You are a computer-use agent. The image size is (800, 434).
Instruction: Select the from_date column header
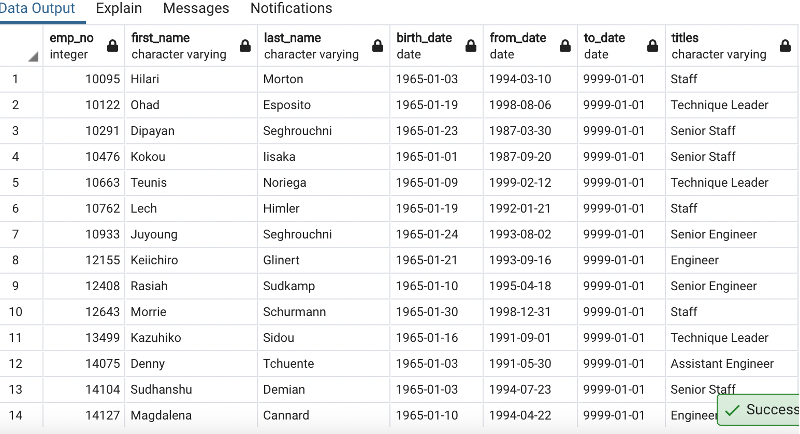coord(530,46)
